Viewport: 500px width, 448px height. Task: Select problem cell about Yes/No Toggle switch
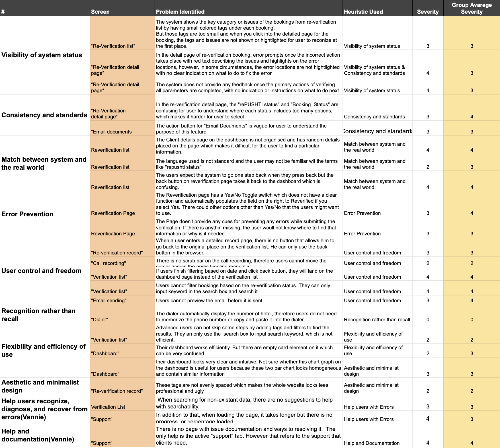pos(249,204)
